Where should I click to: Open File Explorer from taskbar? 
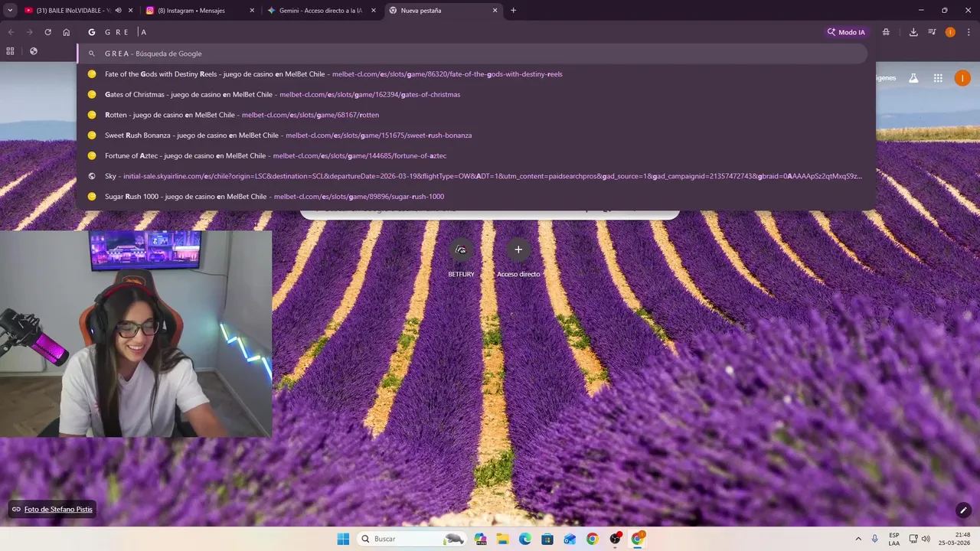[503, 539]
